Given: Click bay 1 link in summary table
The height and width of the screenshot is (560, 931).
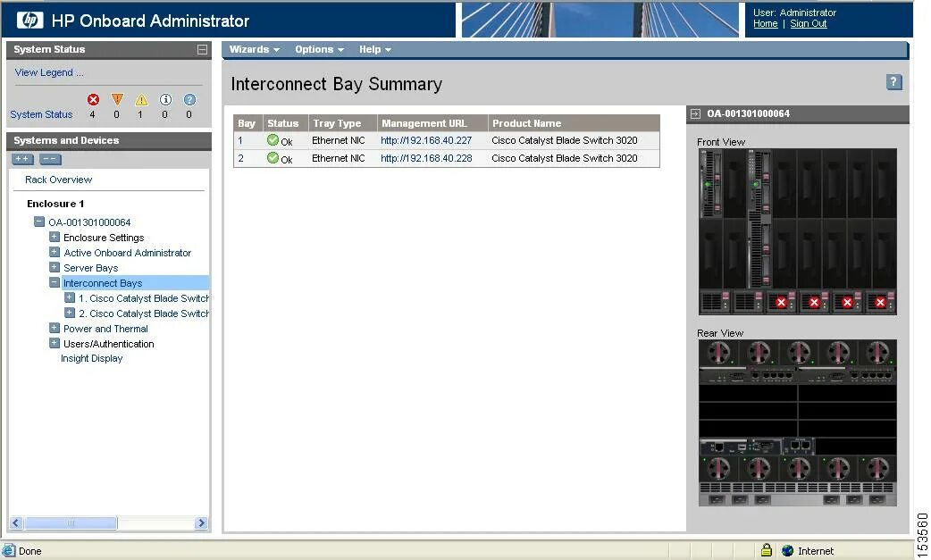Looking at the screenshot, I should click(240, 140).
